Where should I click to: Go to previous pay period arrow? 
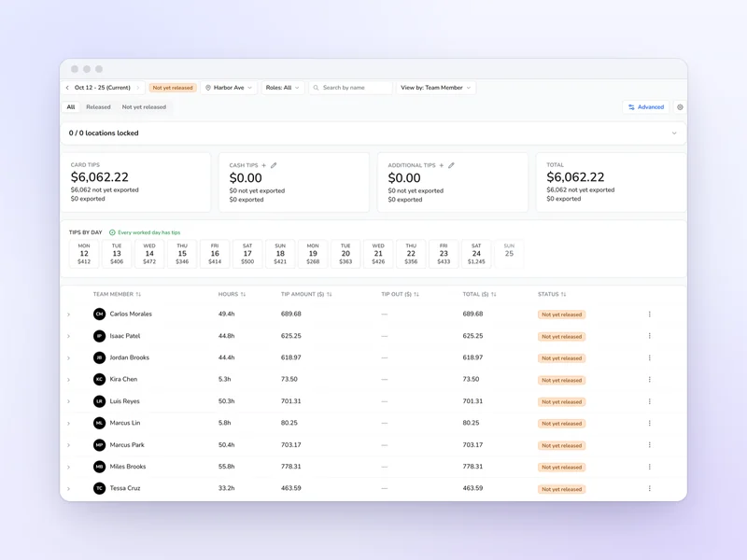click(67, 88)
